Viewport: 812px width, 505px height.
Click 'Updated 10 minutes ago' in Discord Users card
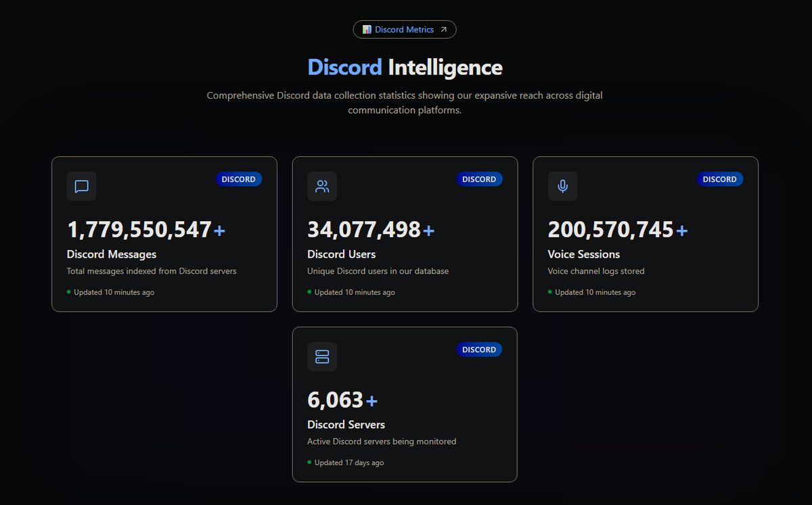click(355, 292)
